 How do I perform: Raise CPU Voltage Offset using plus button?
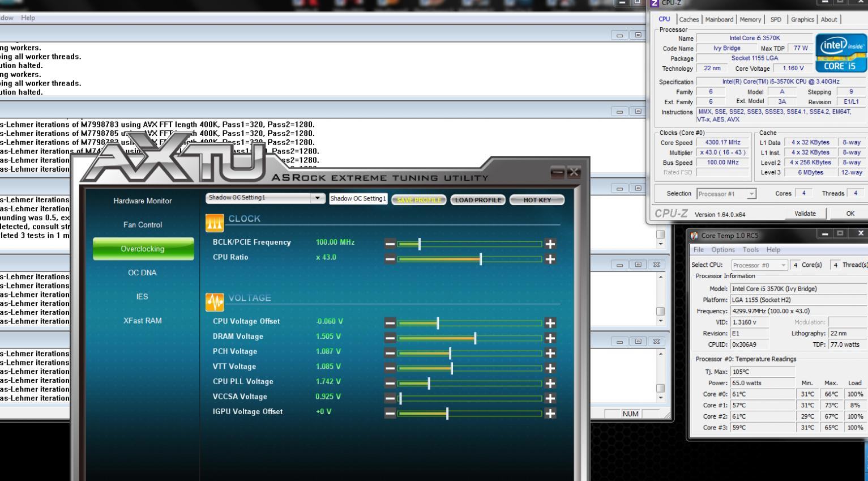click(550, 323)
